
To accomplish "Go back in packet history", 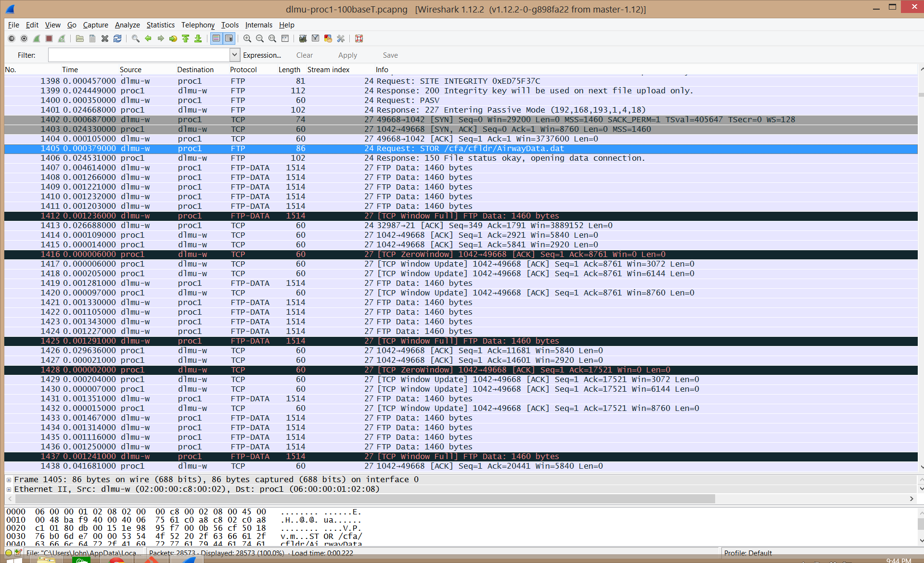I will tap(148, 38).
